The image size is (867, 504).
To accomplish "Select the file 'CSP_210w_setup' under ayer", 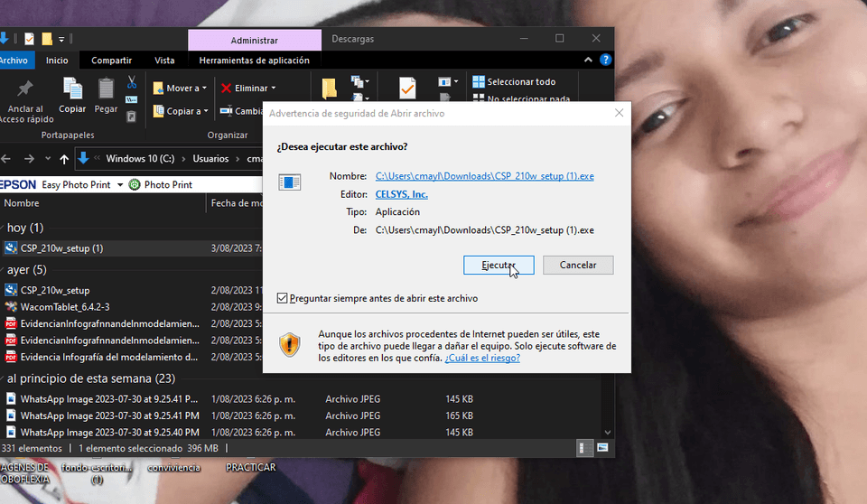I will 55,291.
